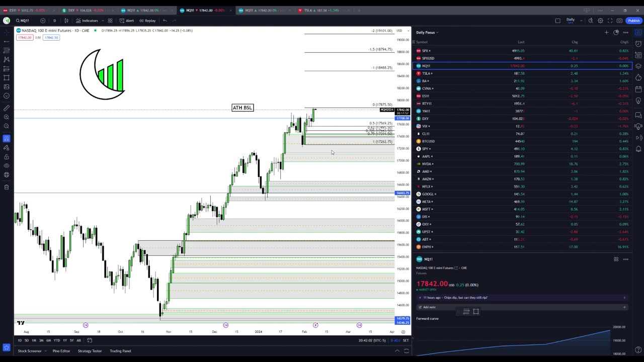Switch to the DXY browser tab
The image size is (644, 362).
(86, 10)
